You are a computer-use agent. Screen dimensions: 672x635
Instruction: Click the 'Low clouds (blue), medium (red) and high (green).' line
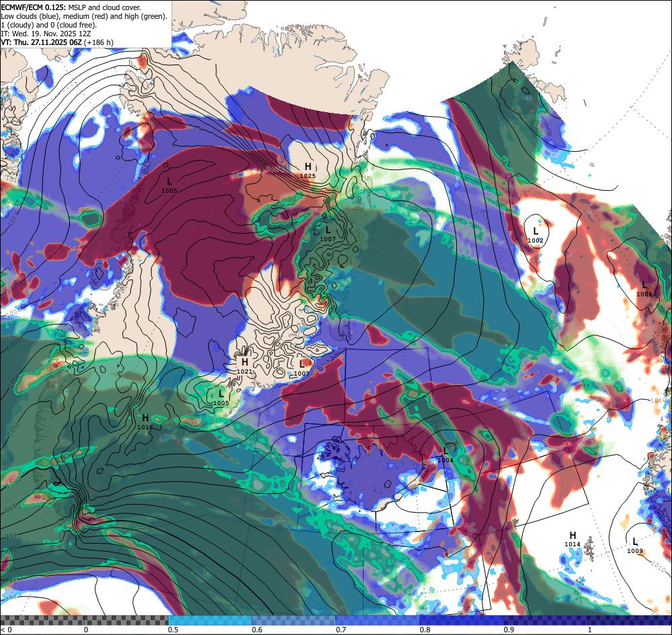click(x=84, y=16)
